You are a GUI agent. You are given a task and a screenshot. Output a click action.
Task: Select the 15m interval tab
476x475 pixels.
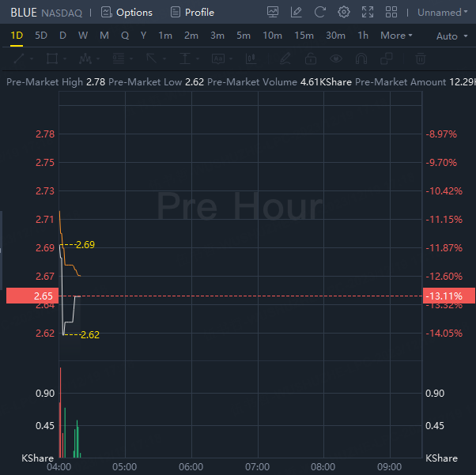pos(304,36)
